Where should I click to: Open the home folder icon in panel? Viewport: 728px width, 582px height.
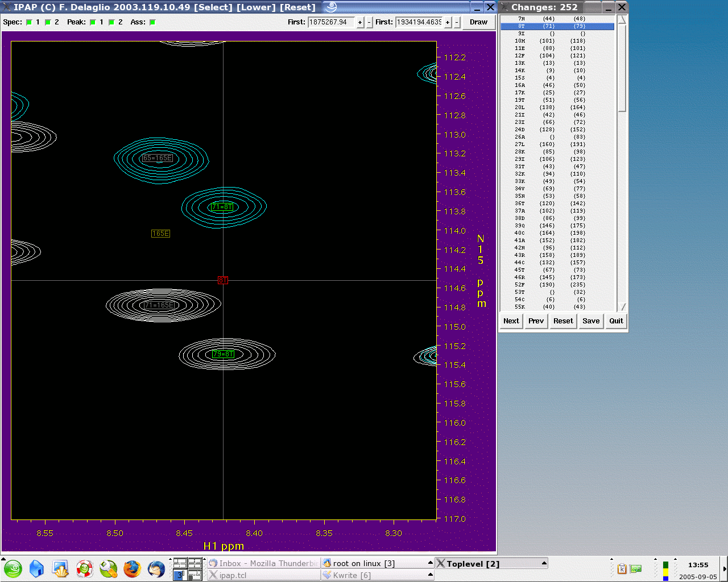pos(36,569)
